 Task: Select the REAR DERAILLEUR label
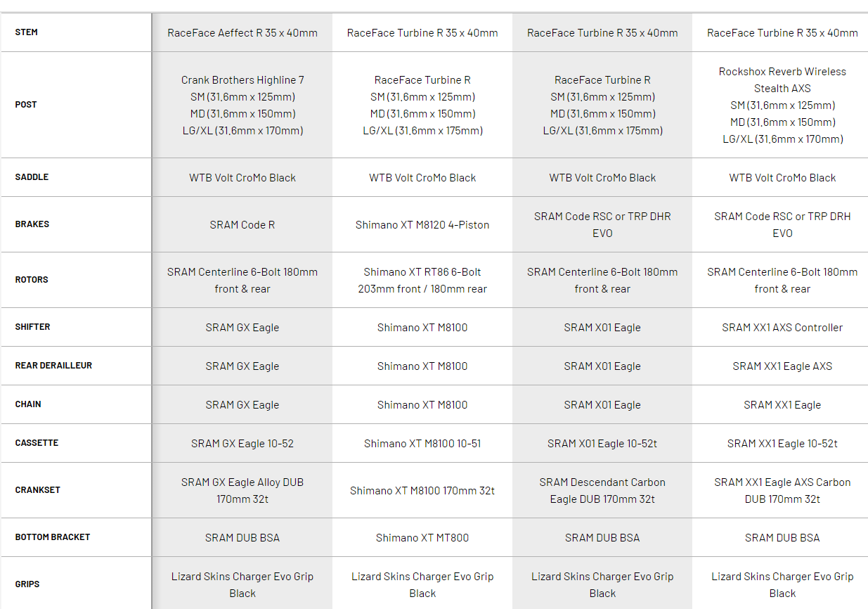click(x=53, y=366)
